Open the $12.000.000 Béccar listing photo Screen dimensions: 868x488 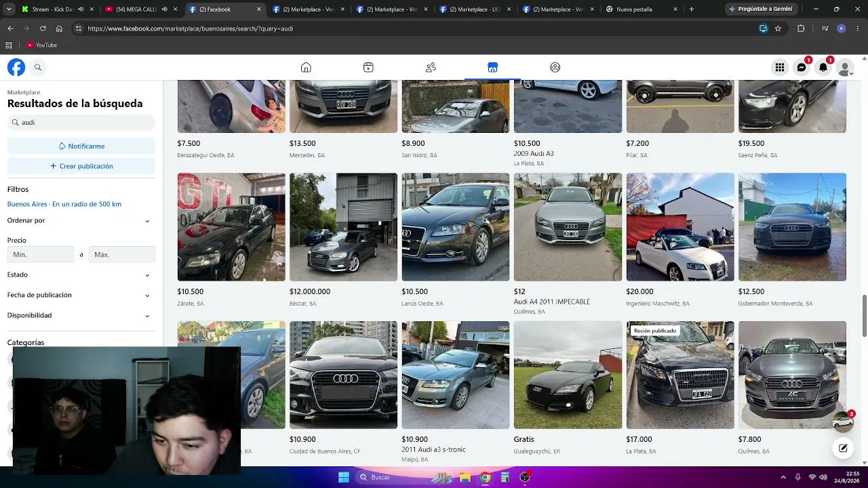point(344,227)
